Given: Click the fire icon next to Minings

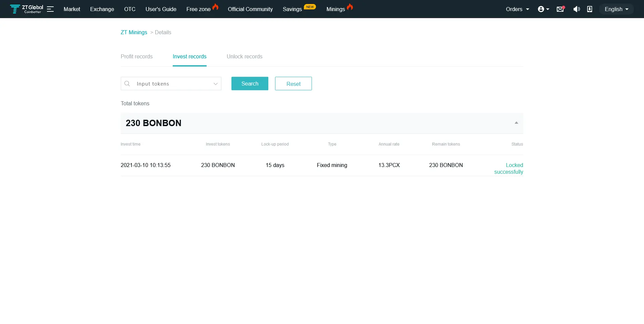Looking at the screenshot, I should coord(350,7).
